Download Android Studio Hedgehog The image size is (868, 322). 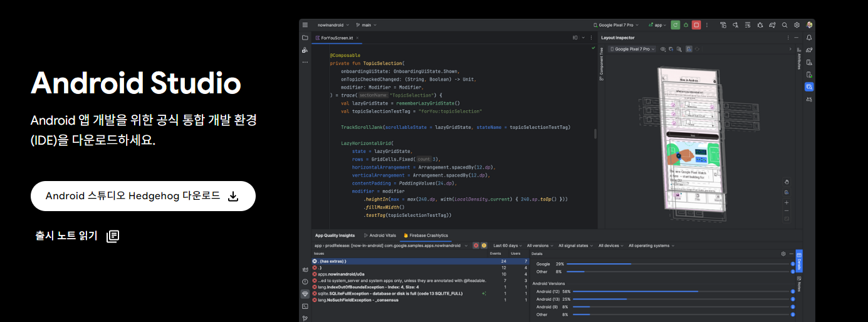tap(143, 196)
